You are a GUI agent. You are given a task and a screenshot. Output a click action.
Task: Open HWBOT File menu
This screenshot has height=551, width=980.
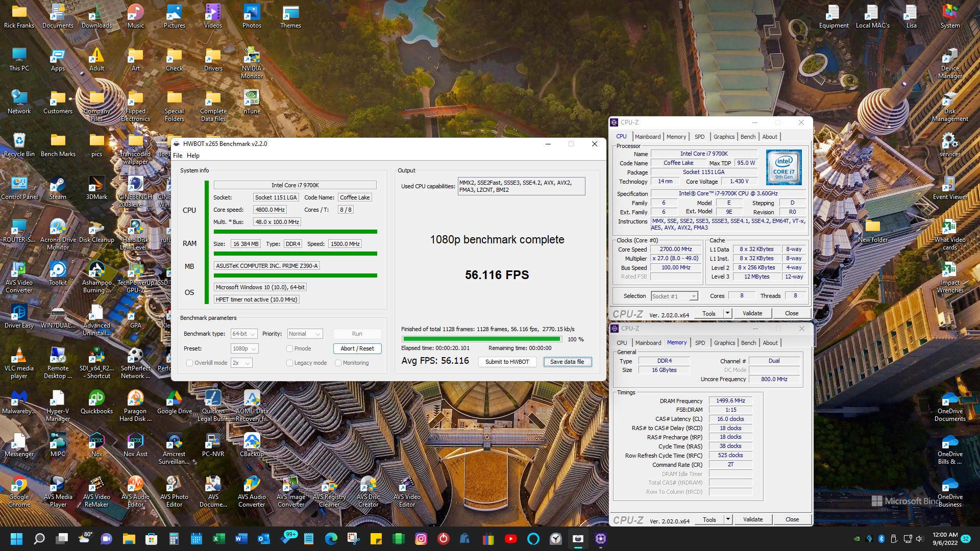[x=178, y=156]
